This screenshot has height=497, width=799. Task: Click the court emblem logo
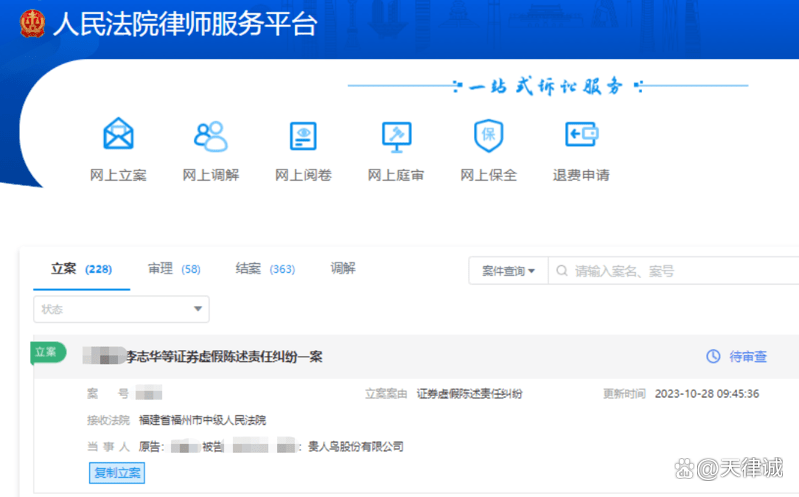[32, 23]
